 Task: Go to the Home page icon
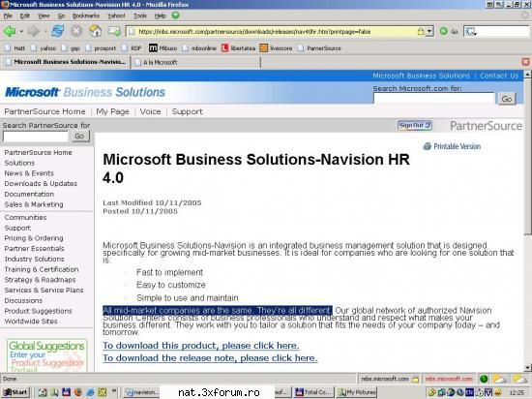[96, 31]
